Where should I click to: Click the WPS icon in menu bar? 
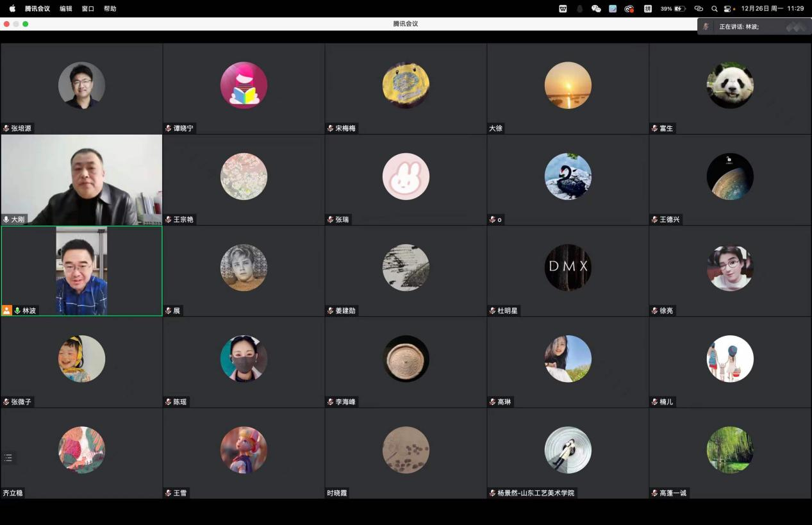click(563, 9)
